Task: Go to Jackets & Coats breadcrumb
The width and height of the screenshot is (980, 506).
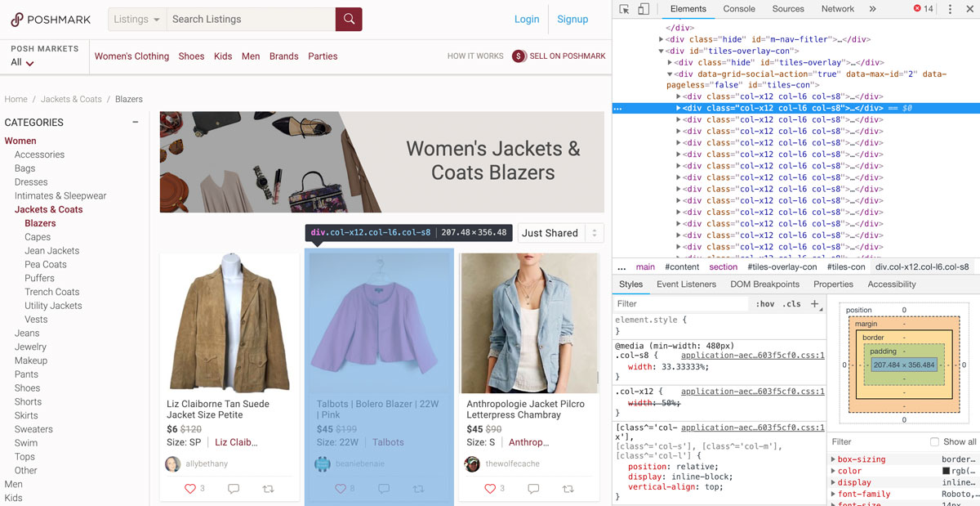Action: (x=71, y=99)
